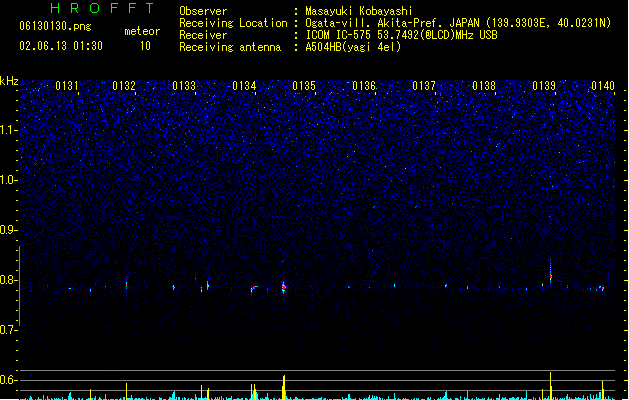This screenshot has width=629, height=400.
Task: Select the Ogata-vill. Akita-Pref. JAPAN location text
Action: point(458,23)
